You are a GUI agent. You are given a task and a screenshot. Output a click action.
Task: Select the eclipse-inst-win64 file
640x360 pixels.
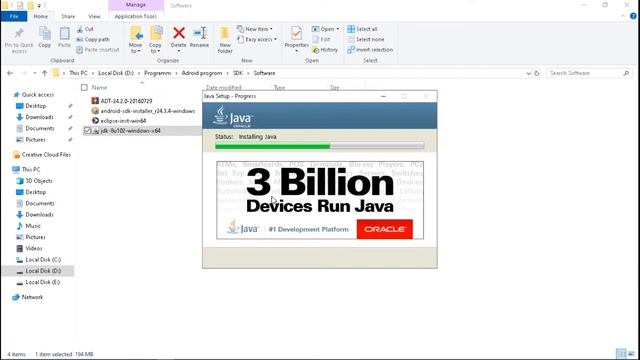tap(123, 121)
